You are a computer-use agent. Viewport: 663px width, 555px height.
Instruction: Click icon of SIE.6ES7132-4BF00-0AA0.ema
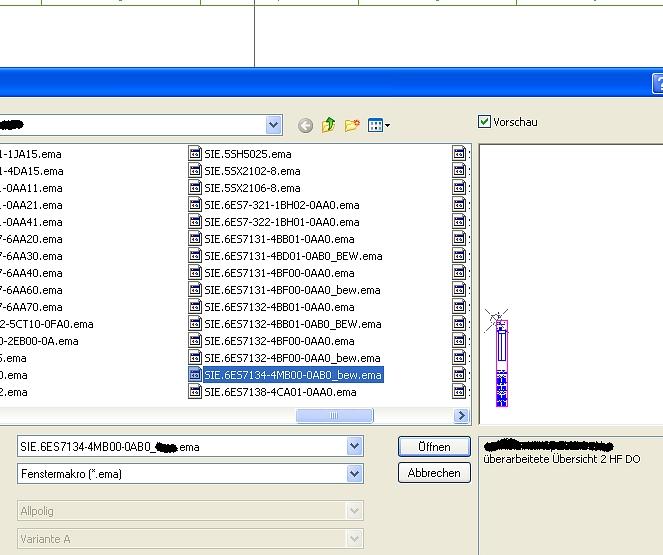tap(195, 340)
